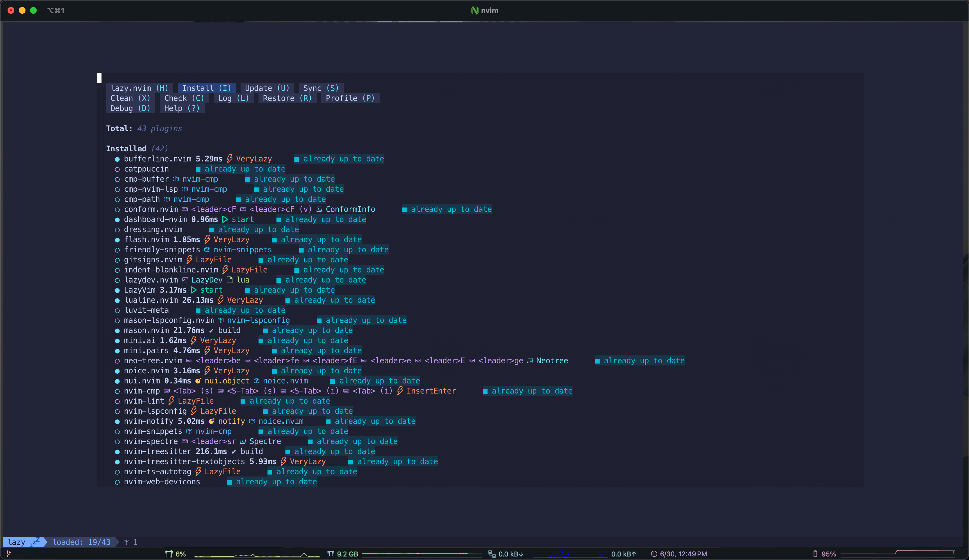
Task: Run Update (U) from the lazy menu
Action: tap(267, 88)
